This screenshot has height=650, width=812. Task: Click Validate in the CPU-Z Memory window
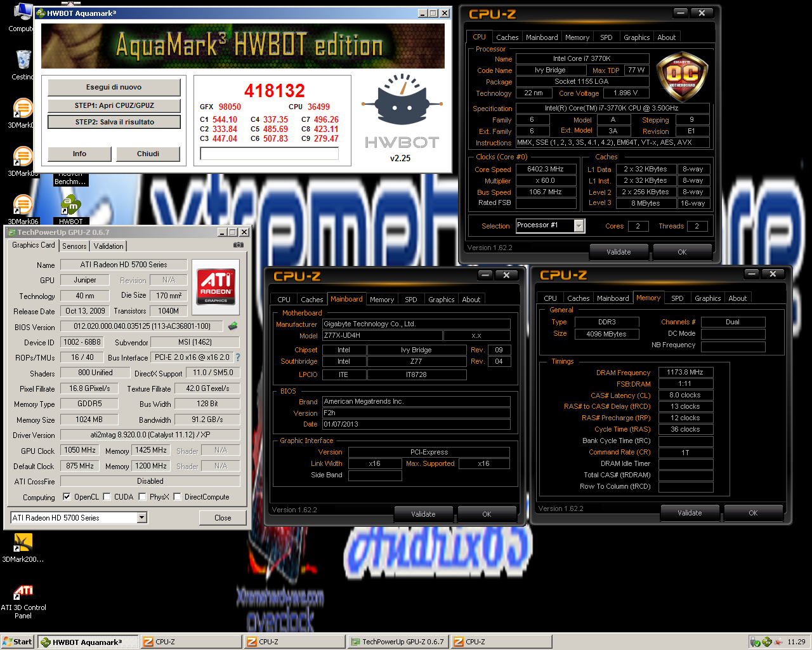tap(690, 513)
